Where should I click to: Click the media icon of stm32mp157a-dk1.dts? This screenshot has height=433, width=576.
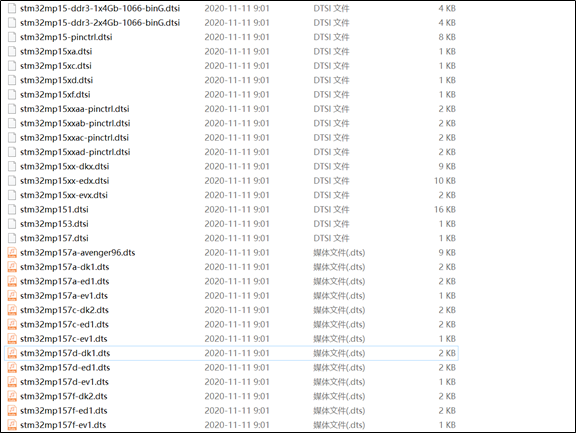pos(12,267)
